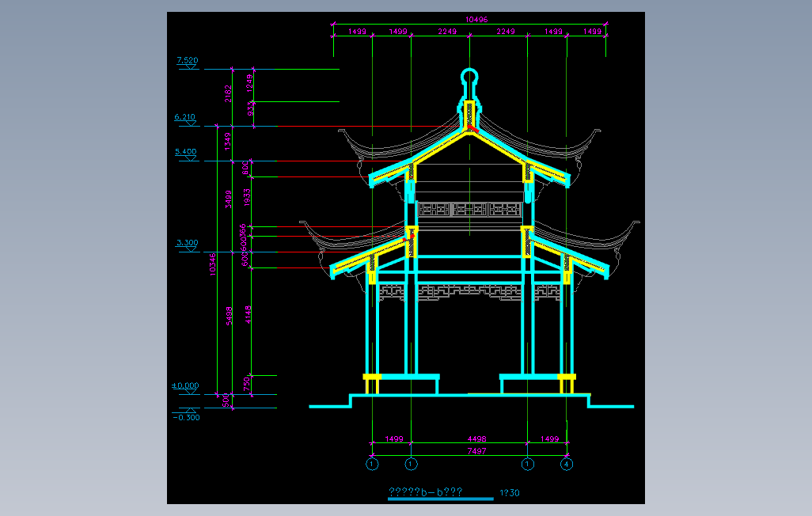Click the overall width dimension 10496
The image size is (812, 516).
[476, 20]
